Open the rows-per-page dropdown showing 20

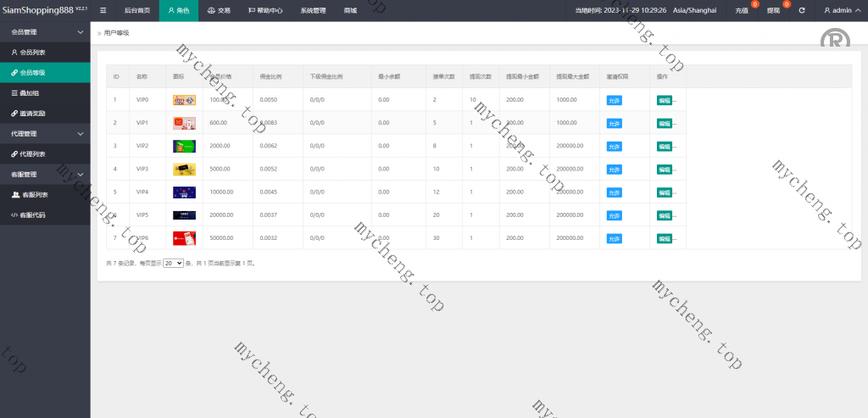tap(173, 264)
